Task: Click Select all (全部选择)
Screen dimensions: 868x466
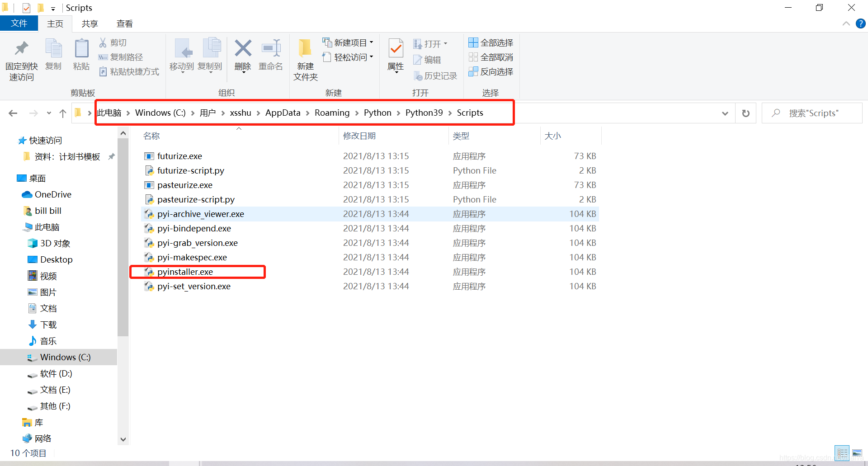Action: point(491,42)
